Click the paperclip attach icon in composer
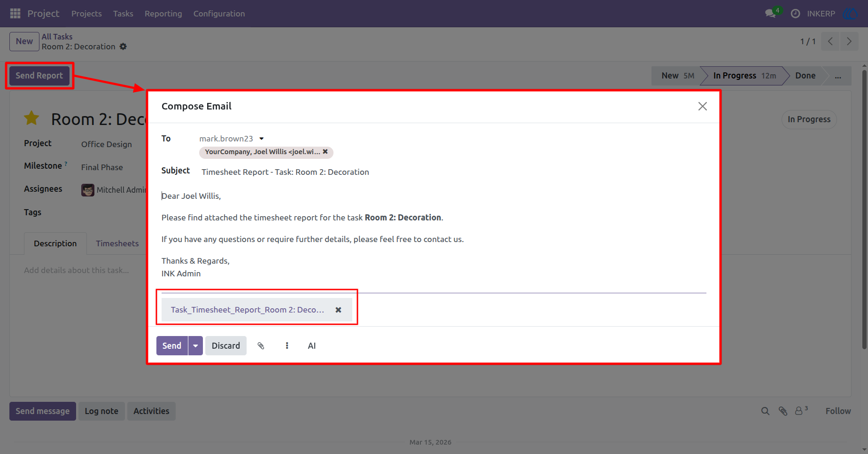Viewport: 868px width, 454px height. 261,346
